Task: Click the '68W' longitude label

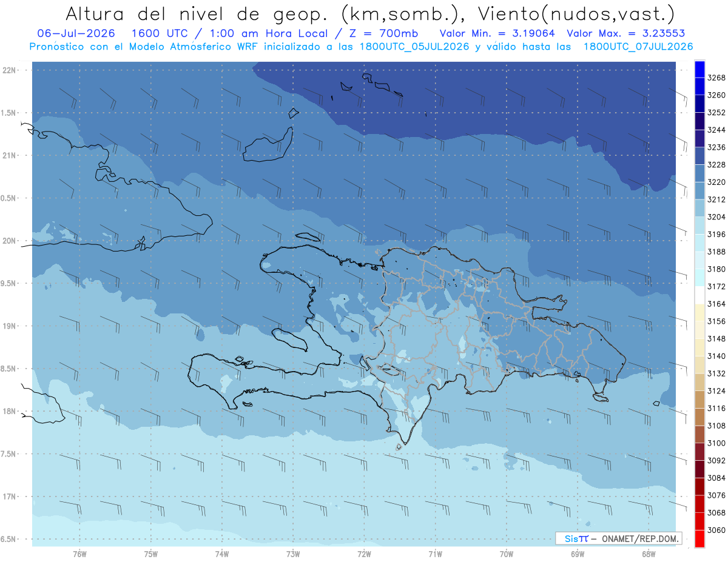Action: coord(649,554)
